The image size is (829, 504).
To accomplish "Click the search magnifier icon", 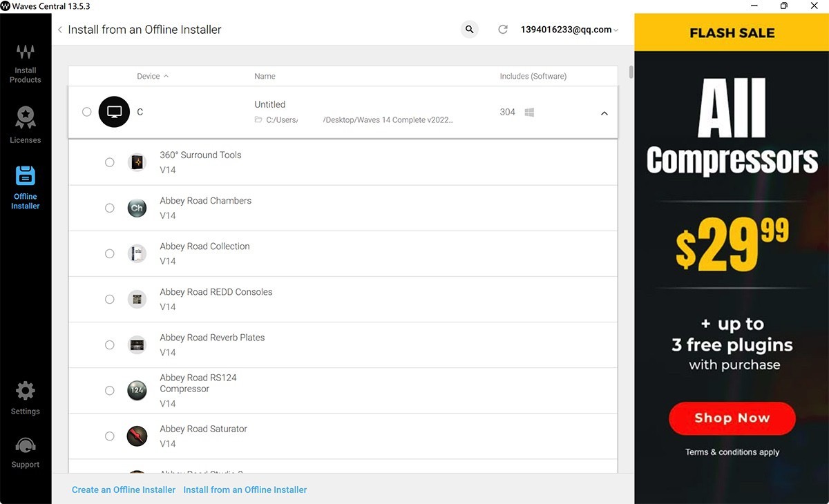I will (x=470, y=30).
